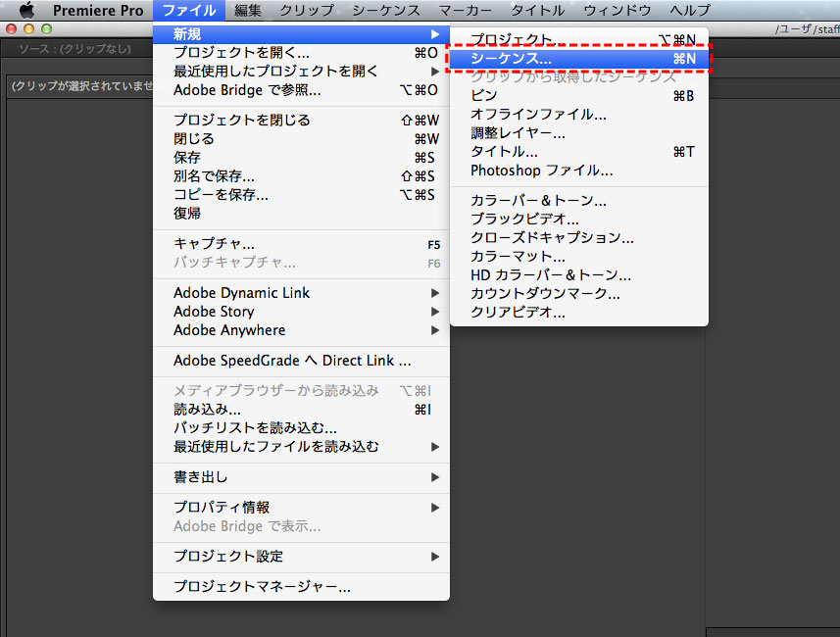
Task: Click 復帰 menu item
Action: 301,214
